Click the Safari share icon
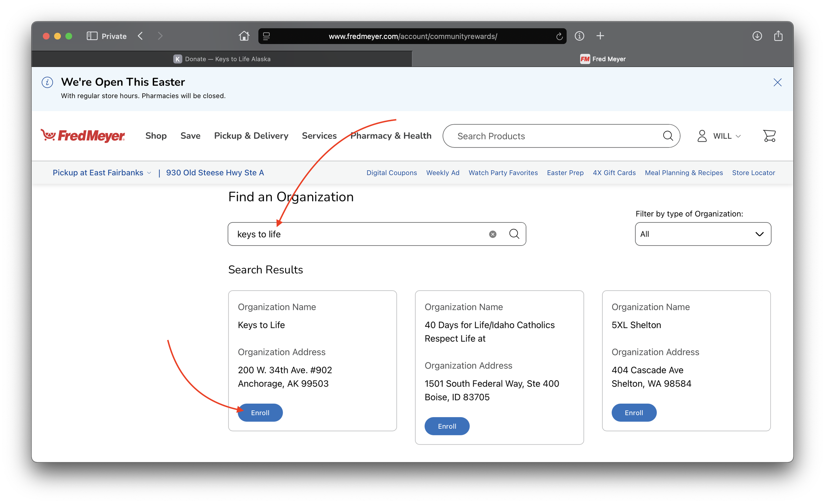 [778, 36]
